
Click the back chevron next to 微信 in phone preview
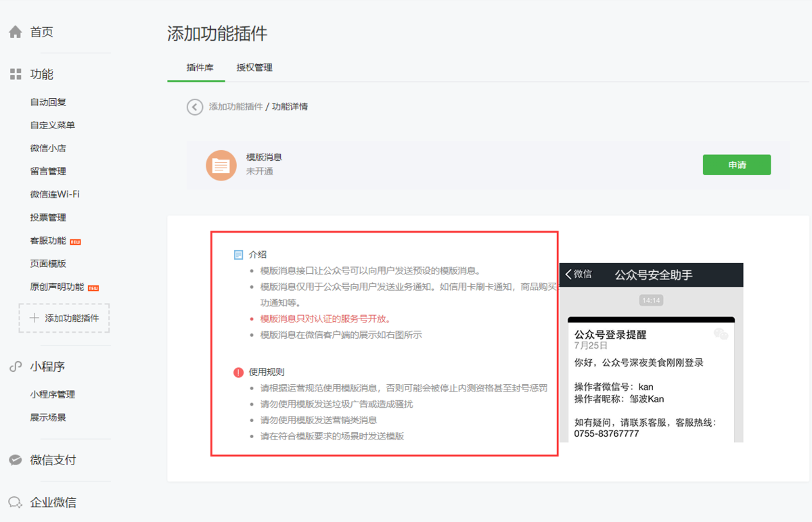coord(568,275)
